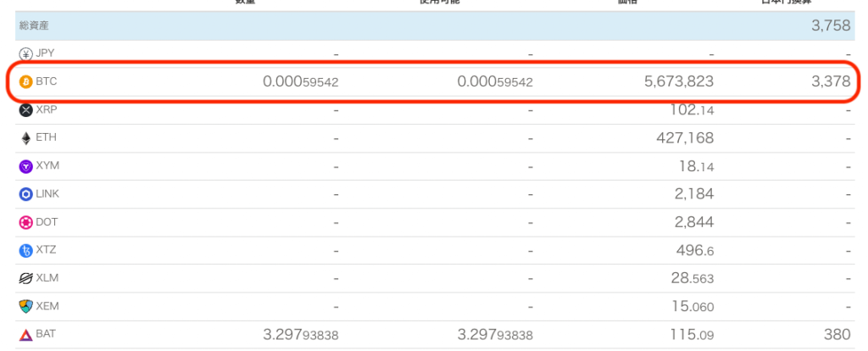Click the BAT triangle icon

tap(26, 335)
